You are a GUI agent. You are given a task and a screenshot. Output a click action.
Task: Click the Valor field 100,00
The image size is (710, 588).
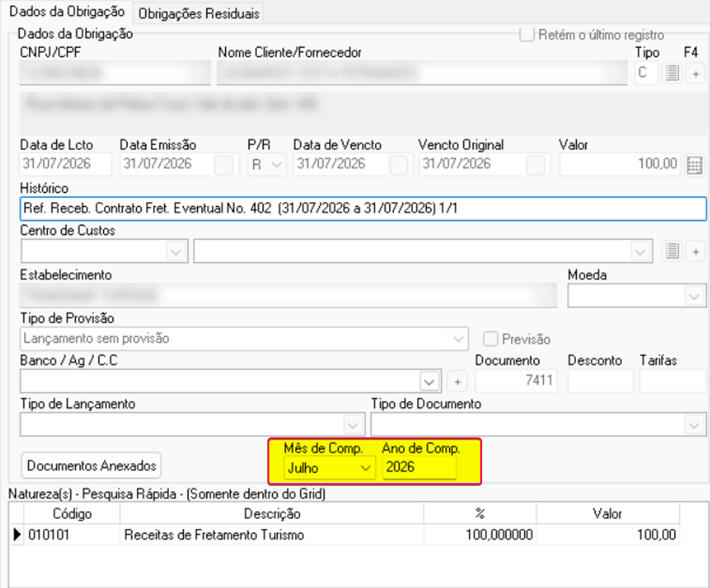[x=620, y=164]
